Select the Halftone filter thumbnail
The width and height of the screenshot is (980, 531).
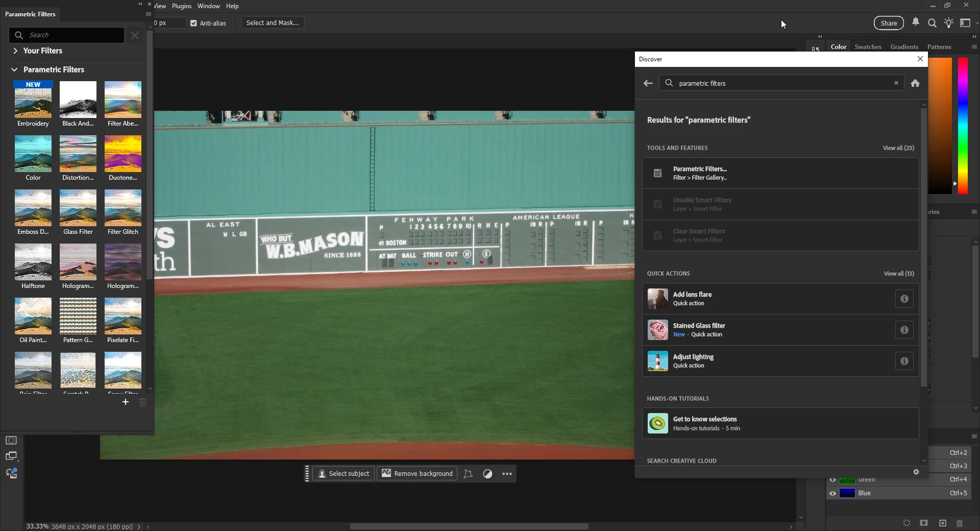pos(33,262)
